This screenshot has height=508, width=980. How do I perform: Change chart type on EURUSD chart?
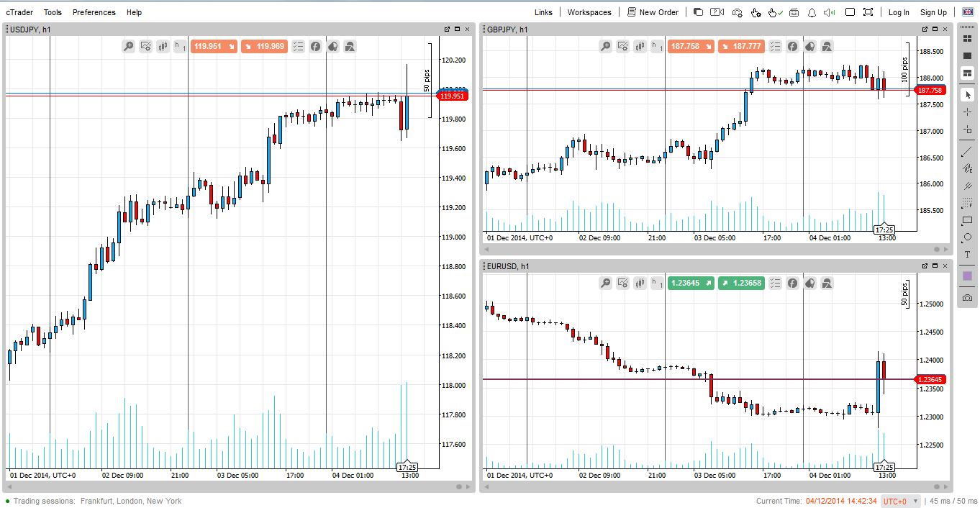click(x=640, y=284)
